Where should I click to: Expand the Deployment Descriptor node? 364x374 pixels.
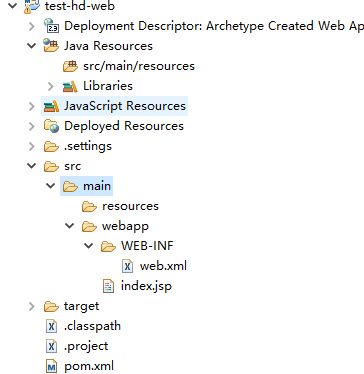32,26
